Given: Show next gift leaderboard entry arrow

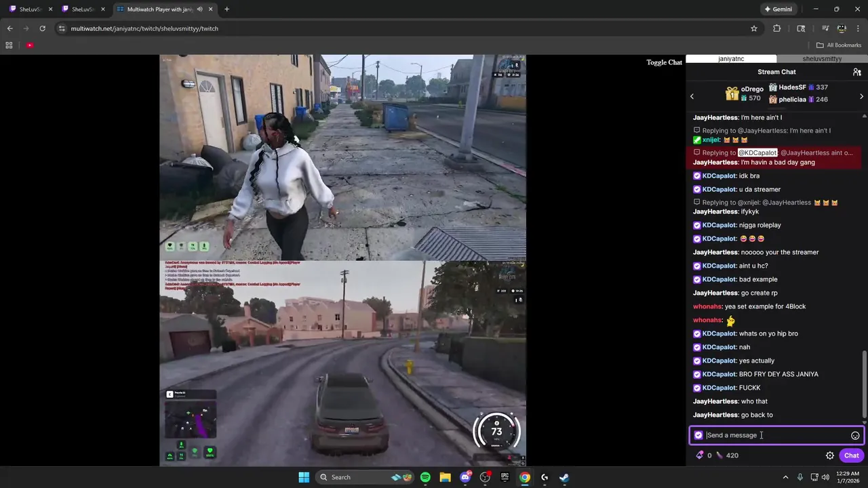Looking at the screenshot, I should 861,96.
